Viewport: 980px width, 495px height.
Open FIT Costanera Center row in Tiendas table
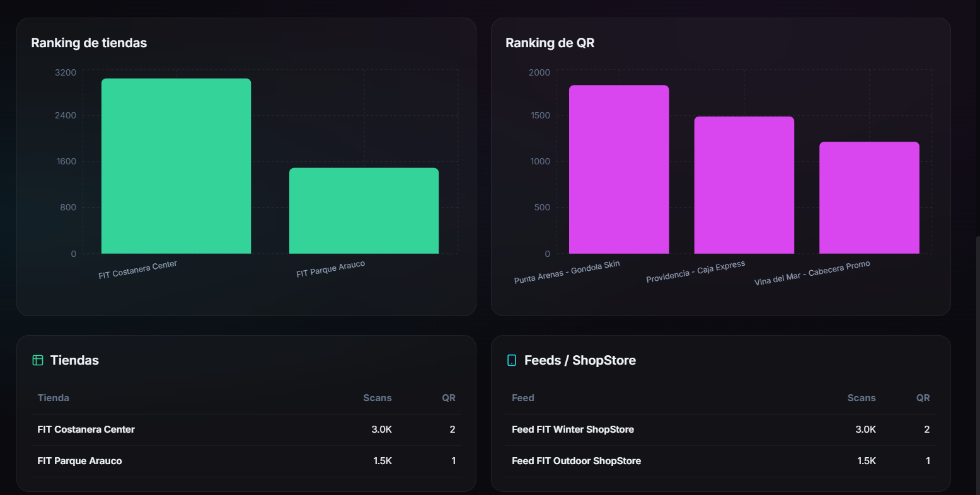pyautogui.click(x=86, y=430)
